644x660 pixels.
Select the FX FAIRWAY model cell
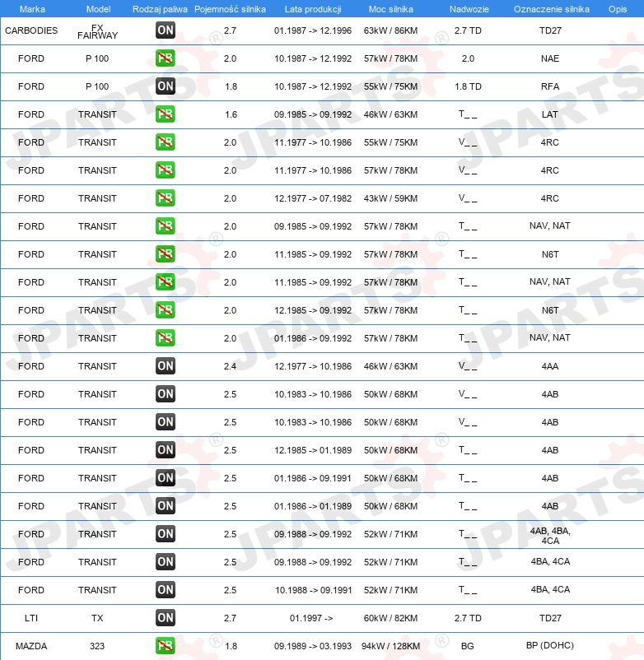[x=97, y=32]
